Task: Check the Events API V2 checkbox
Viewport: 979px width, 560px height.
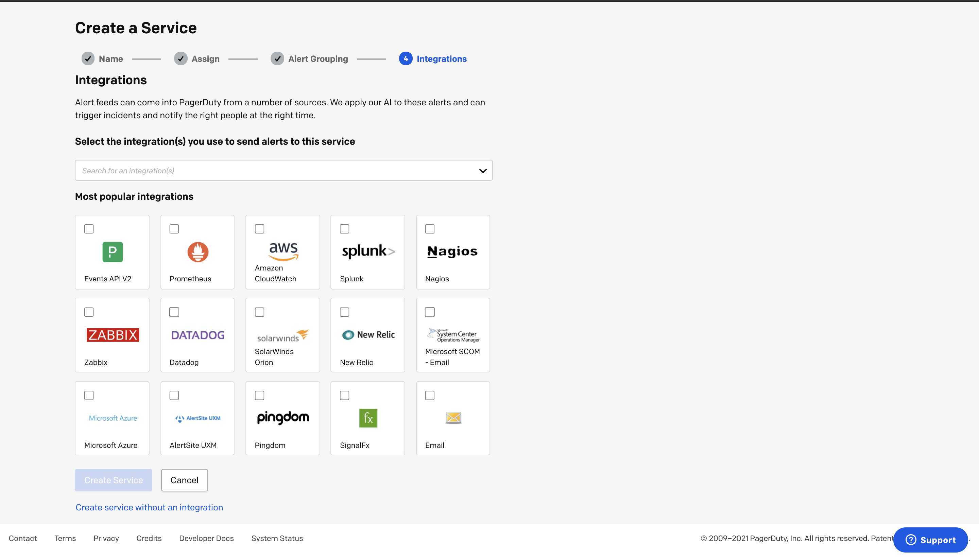Action: [89, 229]
